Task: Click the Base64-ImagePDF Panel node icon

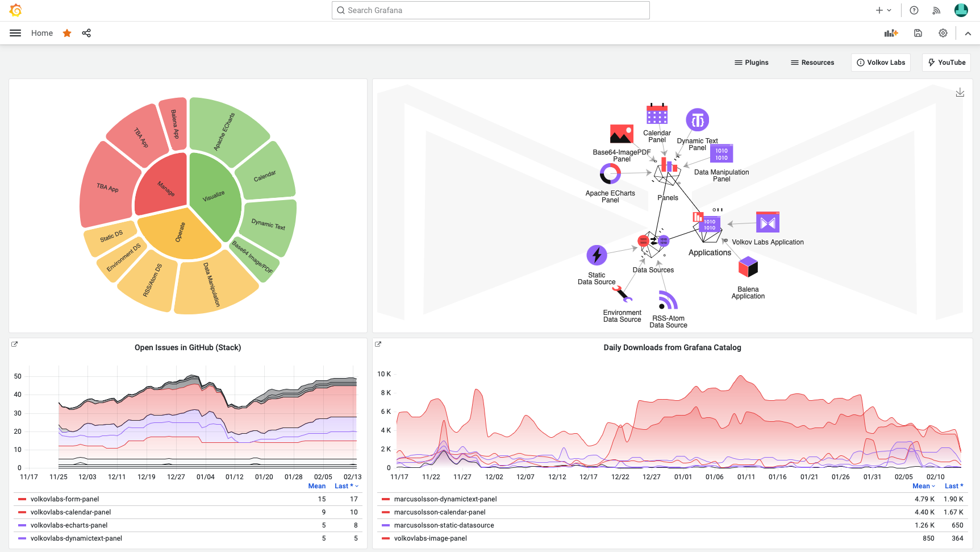Action: [622, 134]
